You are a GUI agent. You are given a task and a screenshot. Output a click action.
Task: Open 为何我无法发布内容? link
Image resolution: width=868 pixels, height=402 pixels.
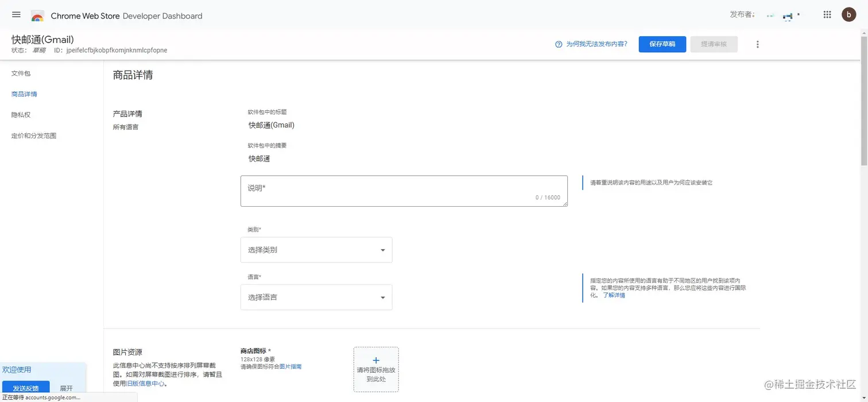coord(596,44)
